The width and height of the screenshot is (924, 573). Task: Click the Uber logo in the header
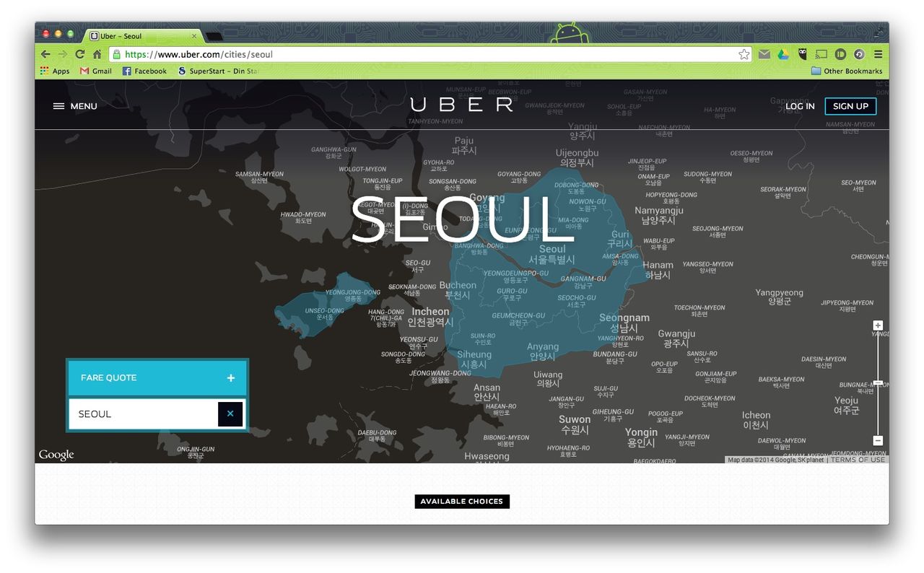pyautogui.click(x=462, y=105)
